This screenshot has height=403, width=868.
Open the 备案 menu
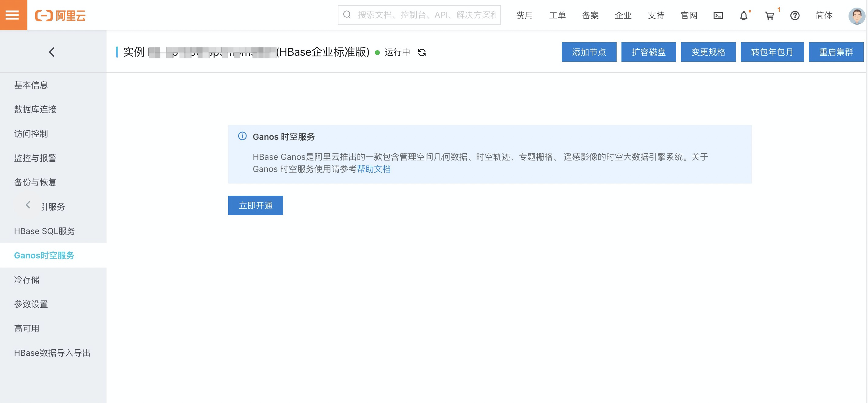pos(590,16)
